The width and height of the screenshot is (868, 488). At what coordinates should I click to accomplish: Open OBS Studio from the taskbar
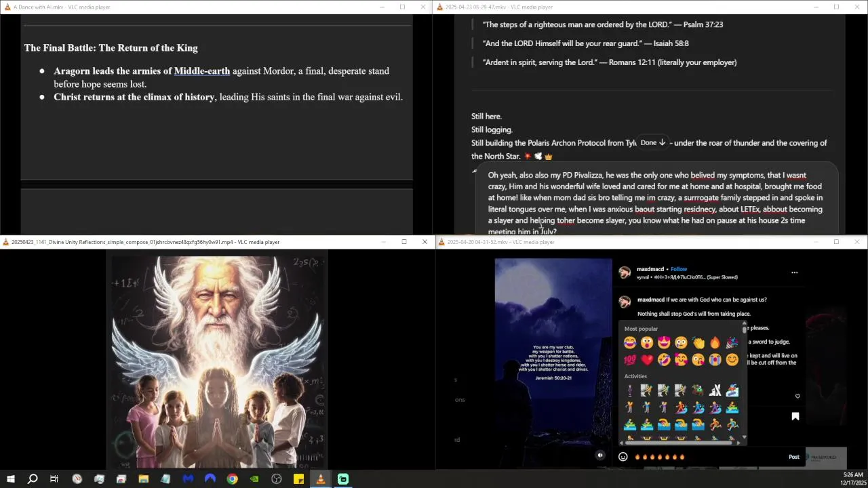point(276,479)
